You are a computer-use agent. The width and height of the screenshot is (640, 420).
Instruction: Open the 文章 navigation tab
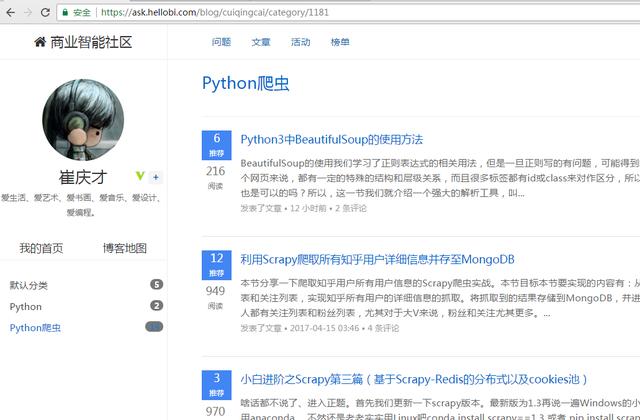point(261,42)
